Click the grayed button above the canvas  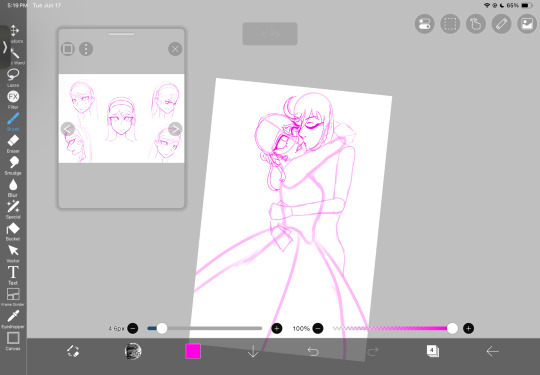point(270,33)
